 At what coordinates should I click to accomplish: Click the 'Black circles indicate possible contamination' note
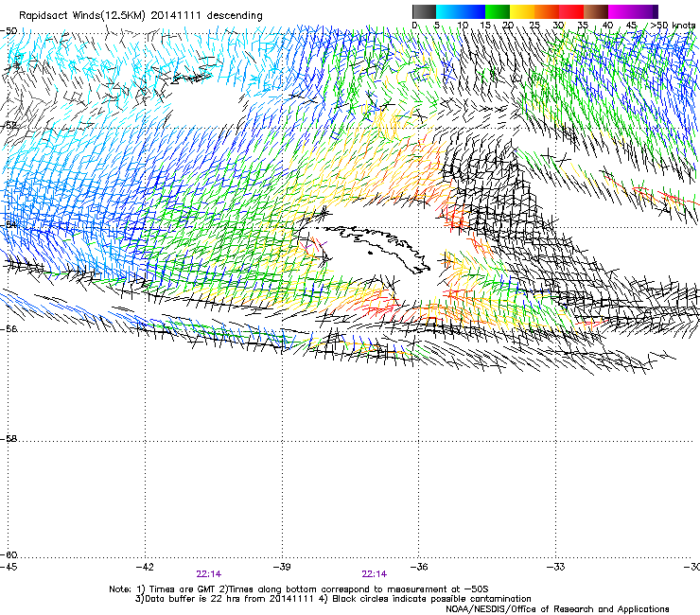pyautogui.click(x=426, y=599)
